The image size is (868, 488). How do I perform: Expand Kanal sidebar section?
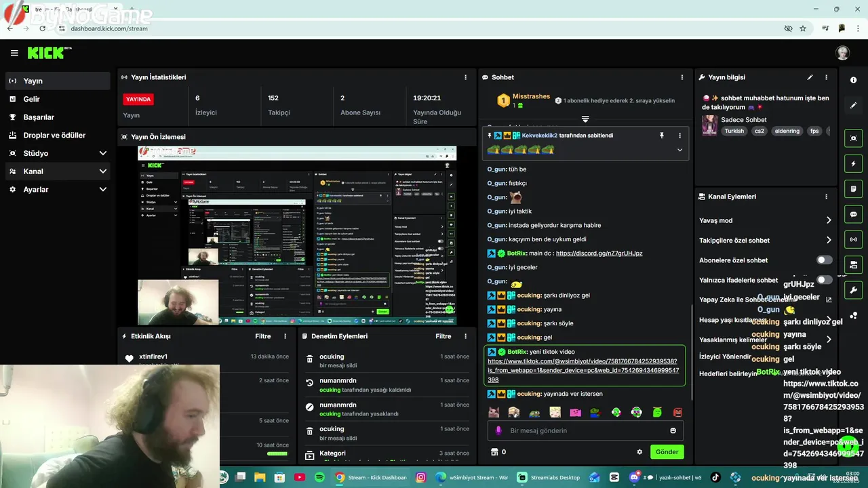58,171
